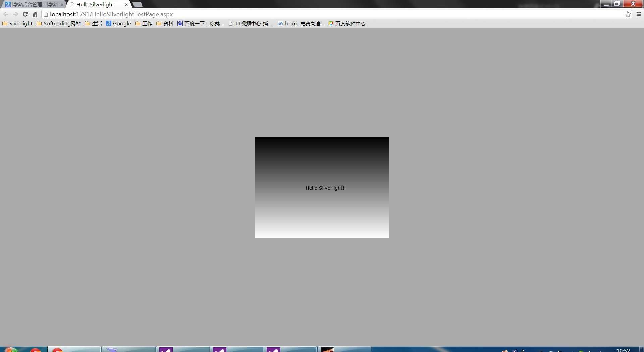Open the Softcoding网站 bookmarks folder

coord(59,23)
